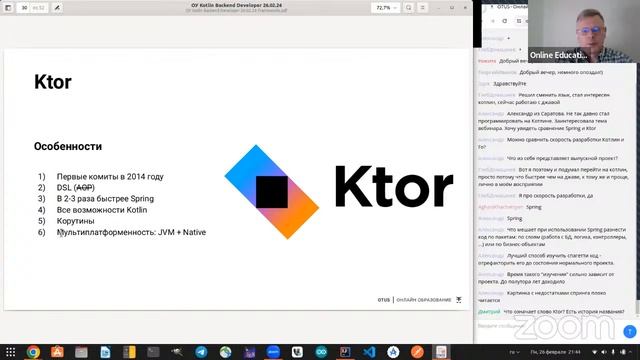Open the keyboard language indicator in the tray
The height and width of the screenshot is (360, 640).
pos(514,352)
